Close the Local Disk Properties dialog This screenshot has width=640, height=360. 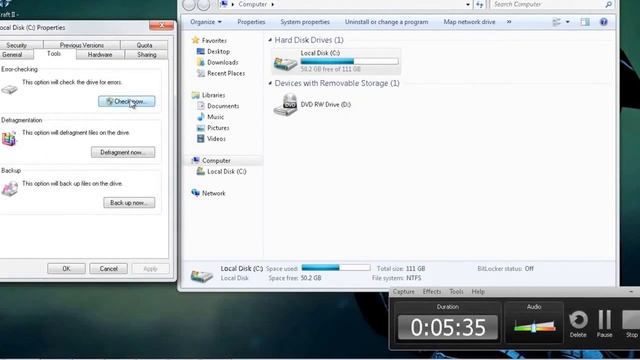click(162, 25)
